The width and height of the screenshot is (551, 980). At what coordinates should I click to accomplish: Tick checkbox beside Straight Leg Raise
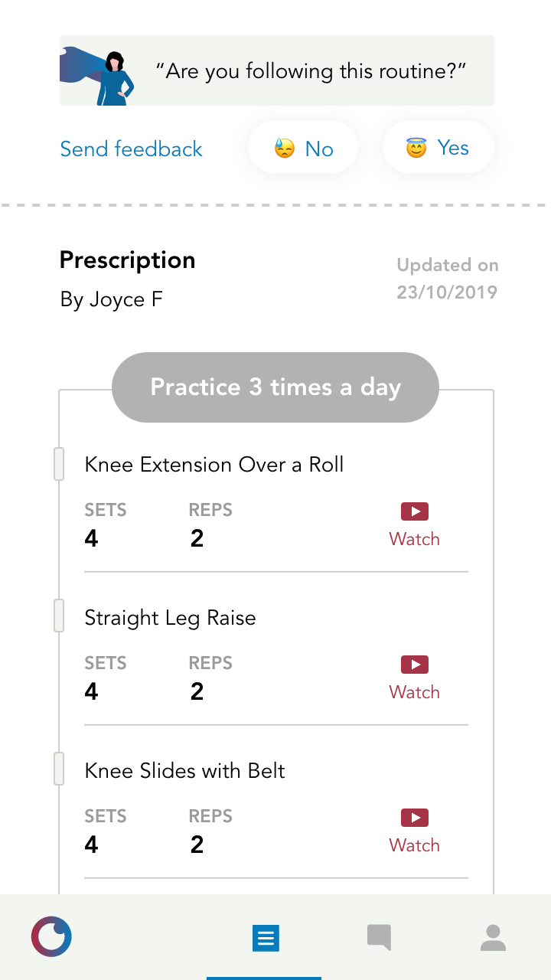(x=59, y=616)
